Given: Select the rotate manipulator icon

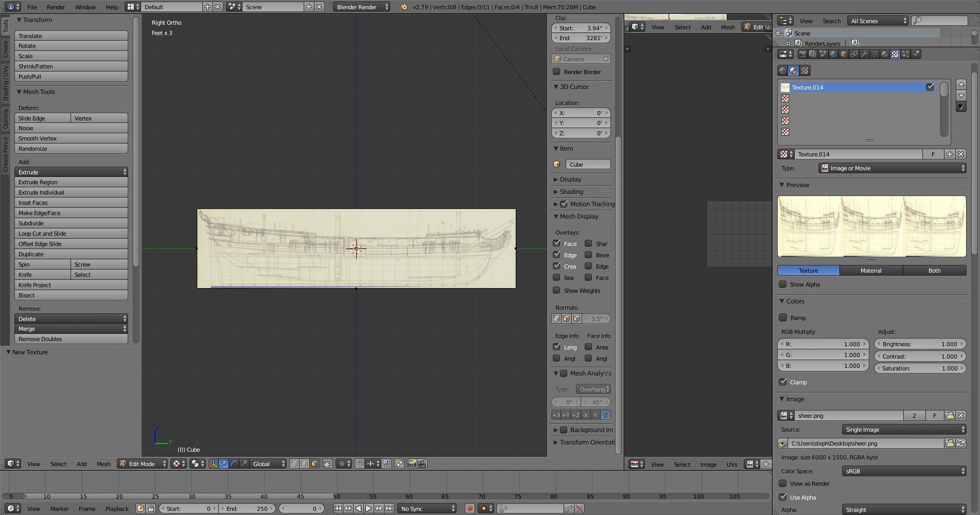Looking at the screenshot, I should coord(234,464).
